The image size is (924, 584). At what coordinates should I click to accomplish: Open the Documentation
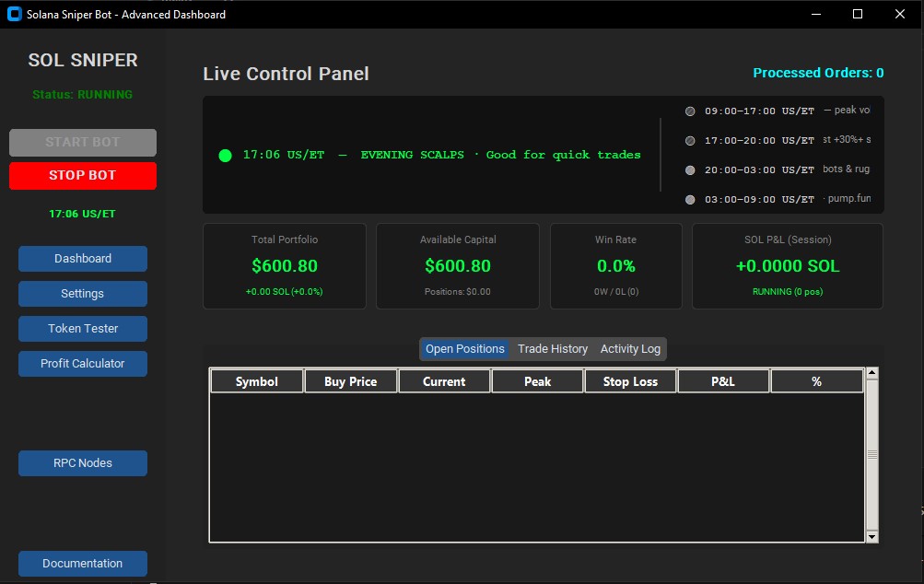82,563
